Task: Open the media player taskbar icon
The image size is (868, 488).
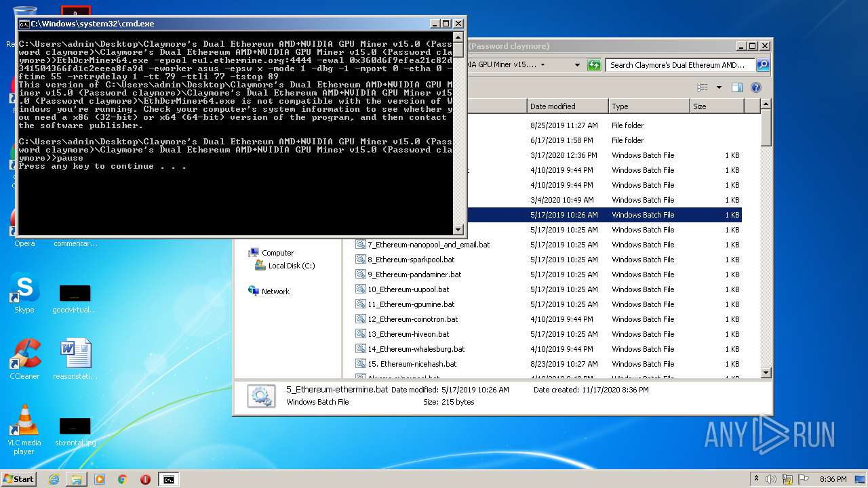Action: point(100,479)
